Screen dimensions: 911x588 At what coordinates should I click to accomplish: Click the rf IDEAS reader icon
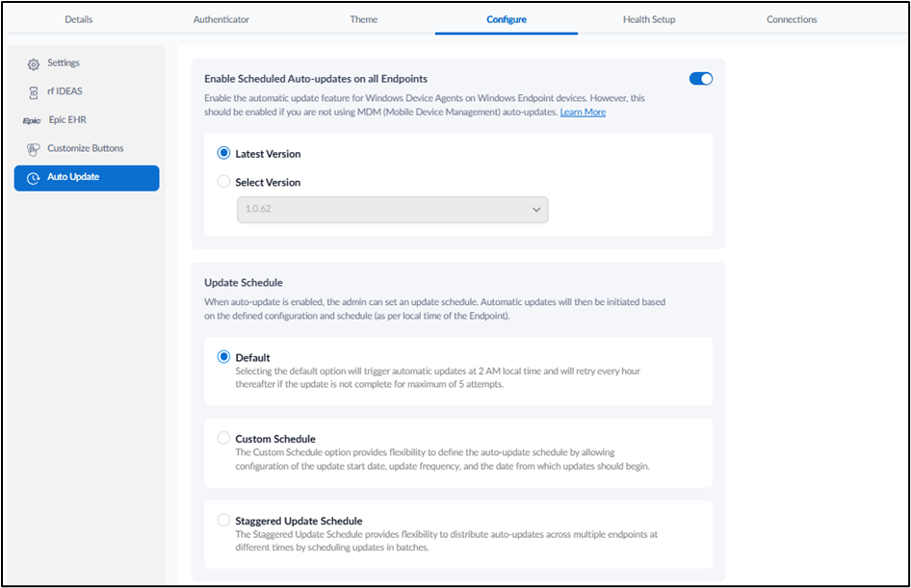coord(33,93)
